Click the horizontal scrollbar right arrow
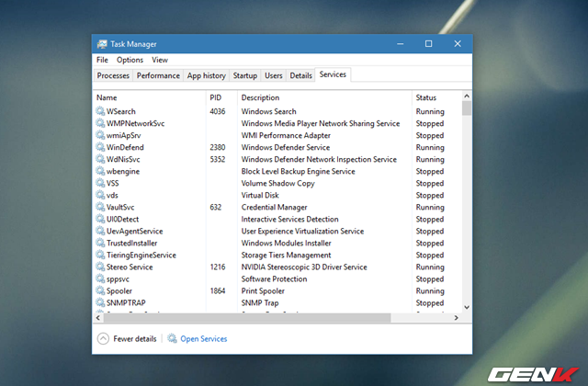Screen dimensions: 588x386 (457, 318)
